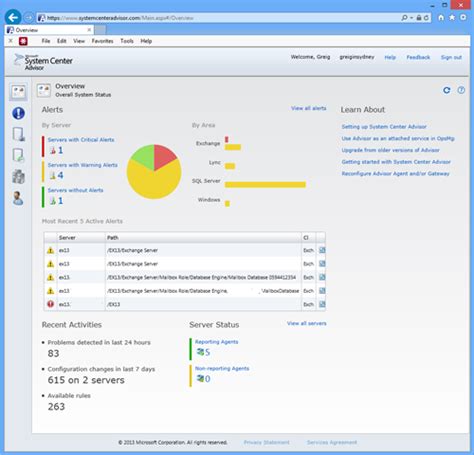474x455 pixels.
Task: Click warning icon on first Exchange Server row
Action: 50,250
